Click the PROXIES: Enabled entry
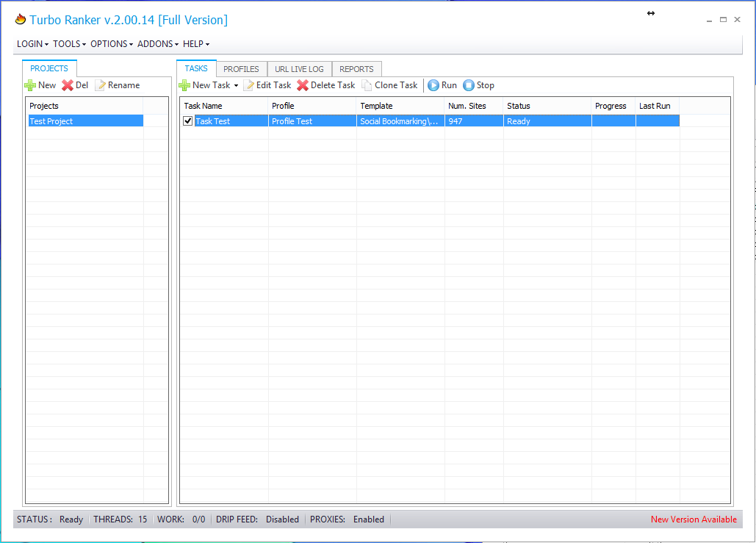Image resolution: width=756 pixels, height=543 pixels. pyautogui.click(x=347, y=519)
